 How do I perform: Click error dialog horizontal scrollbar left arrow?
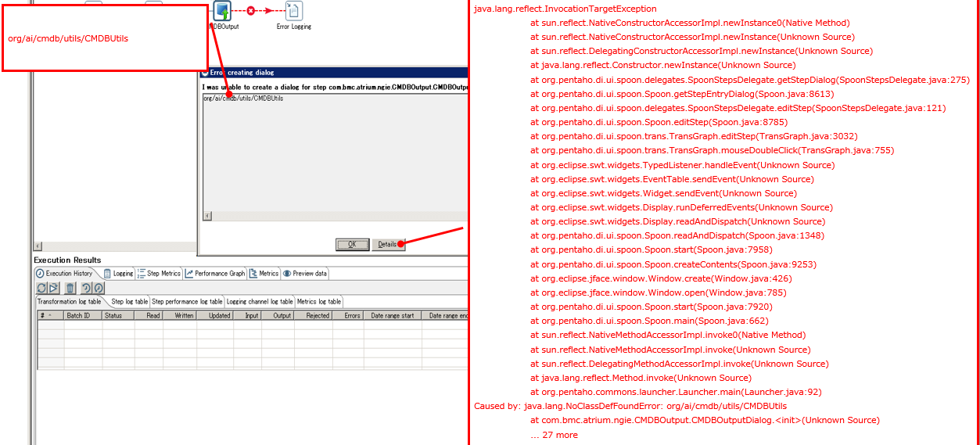pyautogui.click(x=207, y=216)
